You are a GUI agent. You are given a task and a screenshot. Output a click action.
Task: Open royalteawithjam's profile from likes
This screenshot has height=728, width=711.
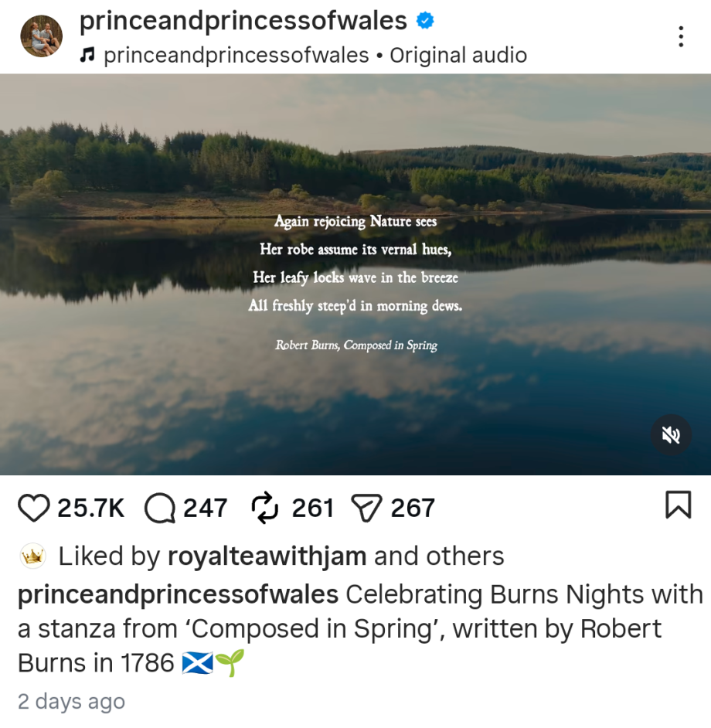267,556
